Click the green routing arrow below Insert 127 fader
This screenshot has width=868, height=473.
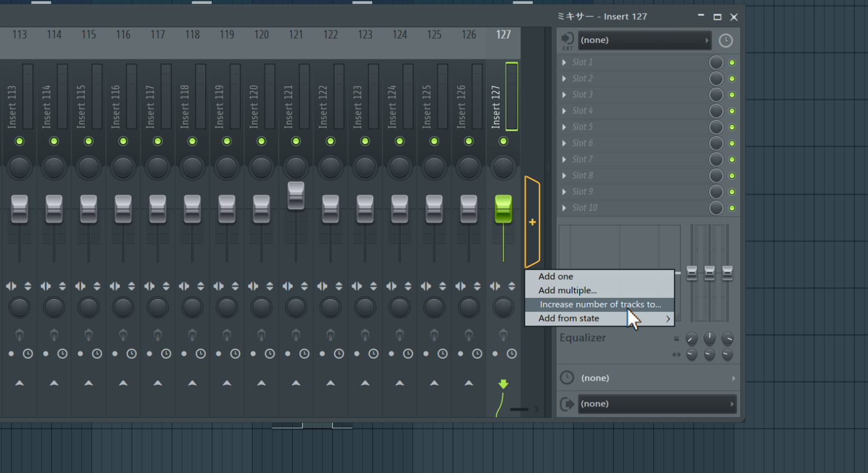point(503,384)
